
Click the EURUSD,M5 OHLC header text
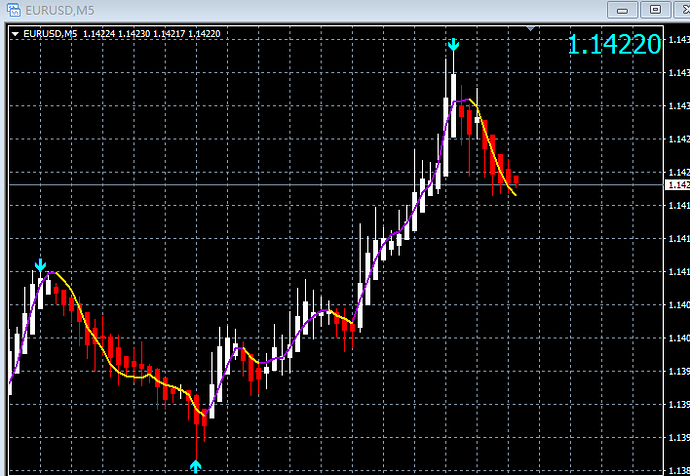(121, 34)
